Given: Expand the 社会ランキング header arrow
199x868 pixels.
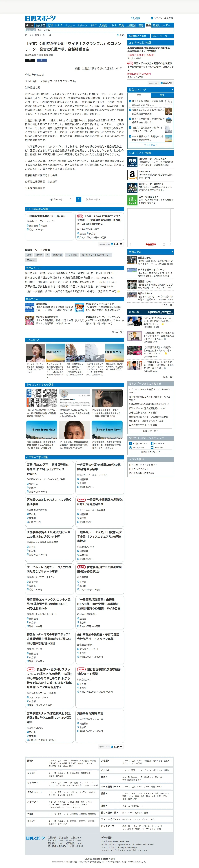Looking at the screenshot, I should click(x=172, y=90).
